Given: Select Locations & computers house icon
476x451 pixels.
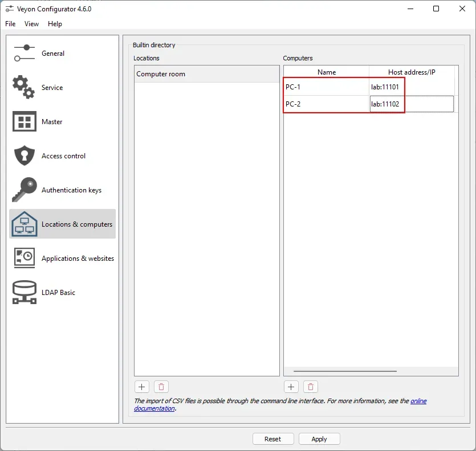Looking at the screenshot, I should click(25, 224).
